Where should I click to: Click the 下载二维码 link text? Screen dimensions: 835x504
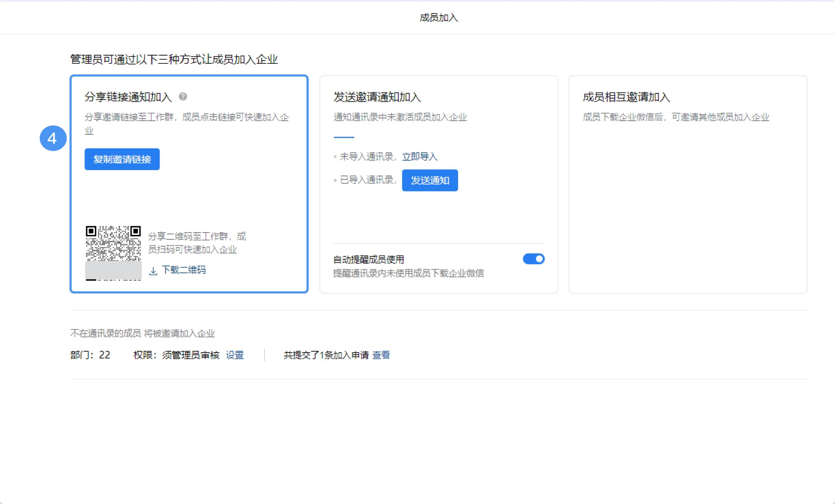[x=183, y=270]
